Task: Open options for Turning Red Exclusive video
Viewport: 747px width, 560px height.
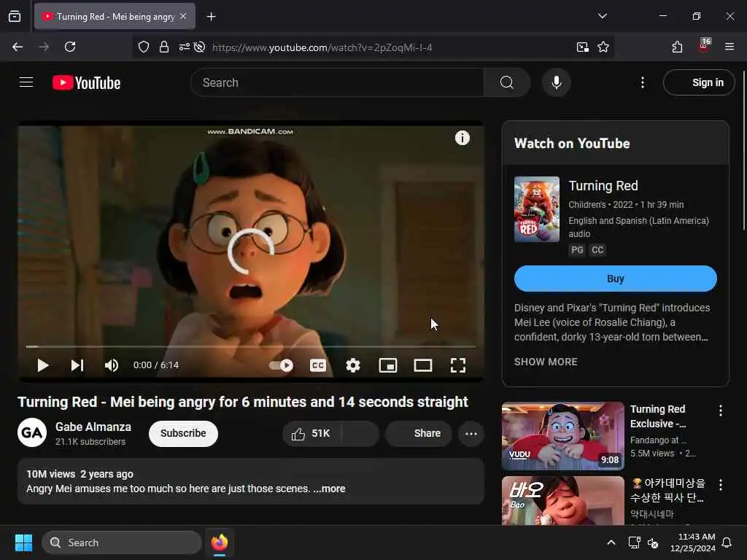Action: pyautogui.click(x=720, y=411)
